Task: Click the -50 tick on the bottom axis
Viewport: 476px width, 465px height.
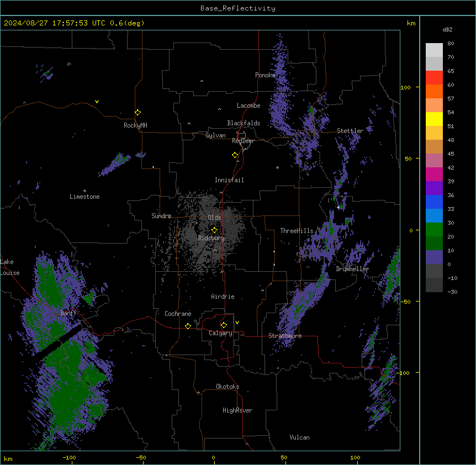Action: click(141, 458)
